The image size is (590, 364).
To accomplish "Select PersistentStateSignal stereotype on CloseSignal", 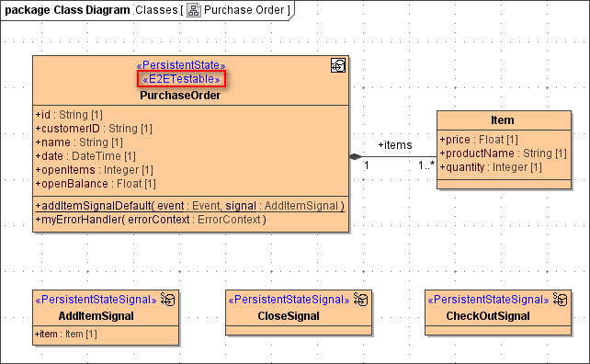I will [x=289, y=300].
